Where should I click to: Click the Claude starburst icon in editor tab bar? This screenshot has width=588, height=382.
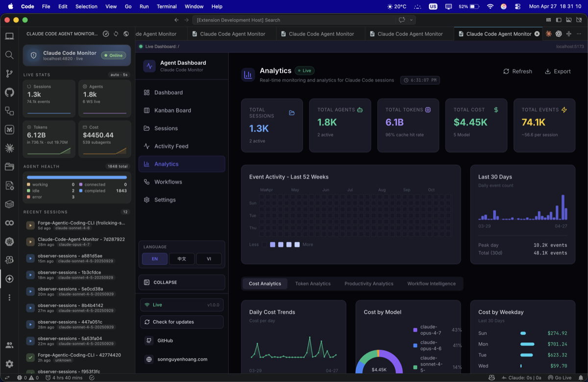[548, 34]
